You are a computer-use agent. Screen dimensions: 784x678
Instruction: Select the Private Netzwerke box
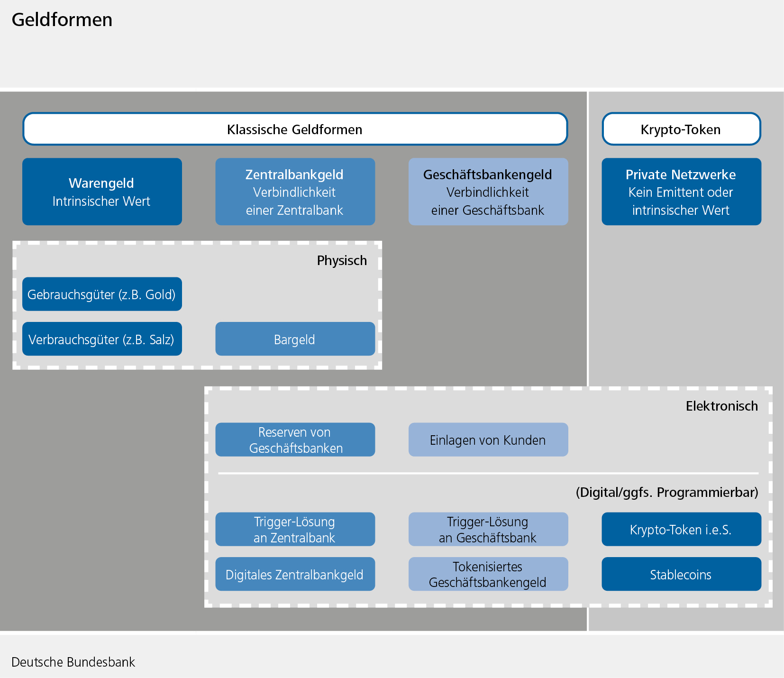[x=681, y=192]
